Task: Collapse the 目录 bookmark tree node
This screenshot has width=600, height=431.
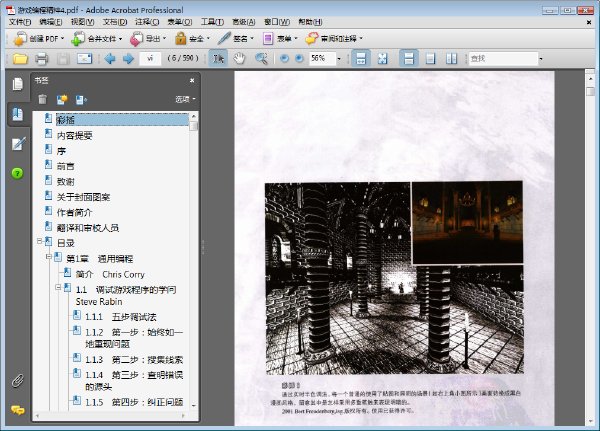Action: [39, 241]
